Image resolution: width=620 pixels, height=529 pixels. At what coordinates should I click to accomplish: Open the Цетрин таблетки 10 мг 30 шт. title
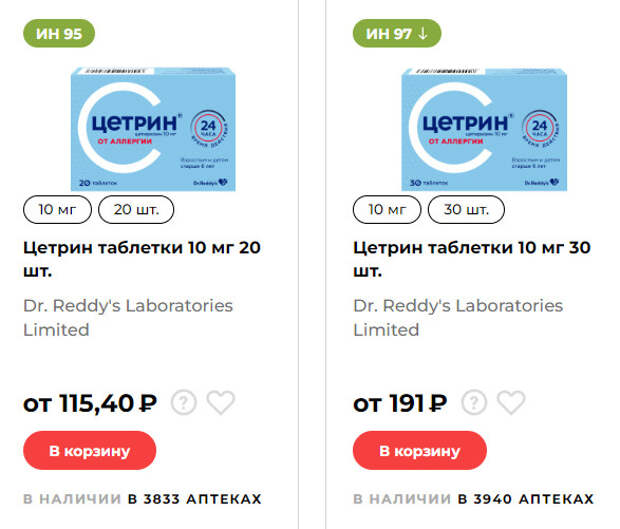(x=472, y=259)
